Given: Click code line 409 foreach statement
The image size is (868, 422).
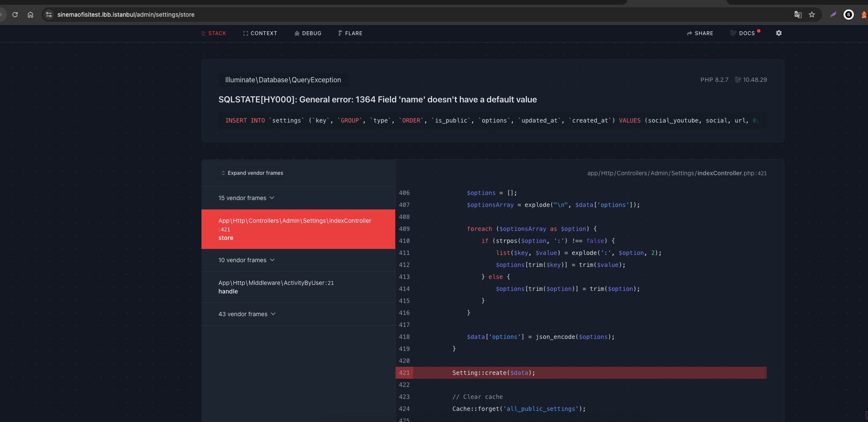Looking at the screenshot, I should click(532, 229).
